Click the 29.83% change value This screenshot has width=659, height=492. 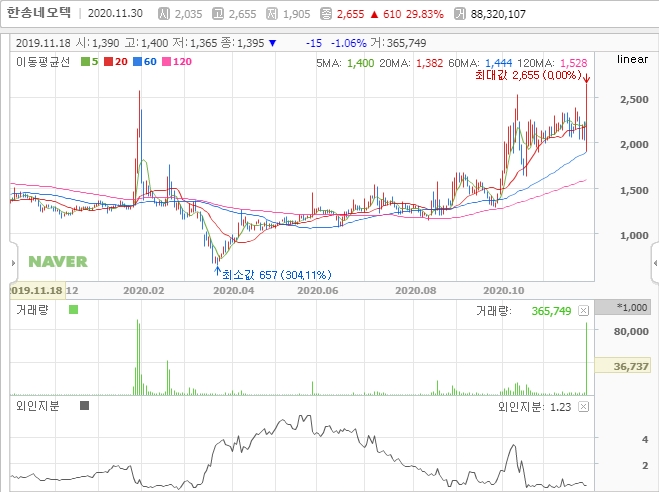(x=424, y=14)
